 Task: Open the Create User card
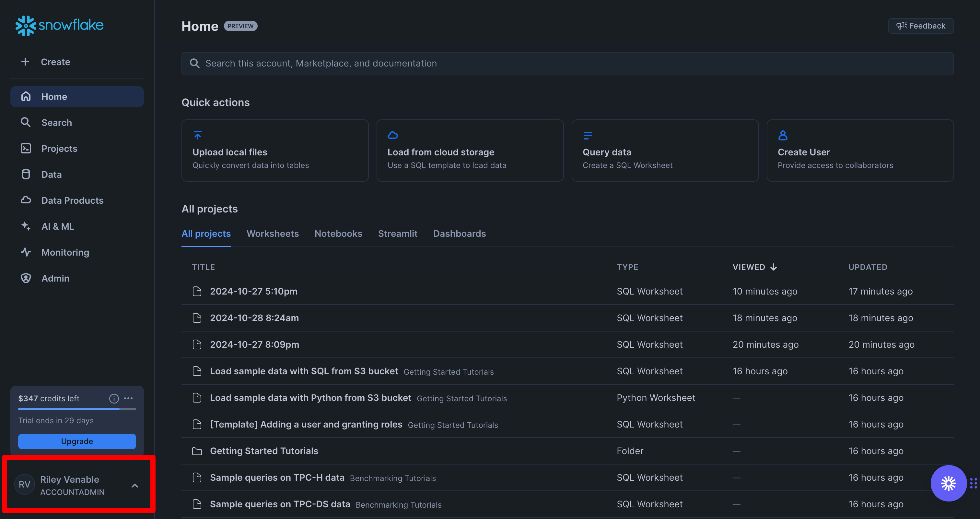pos(860,151)
